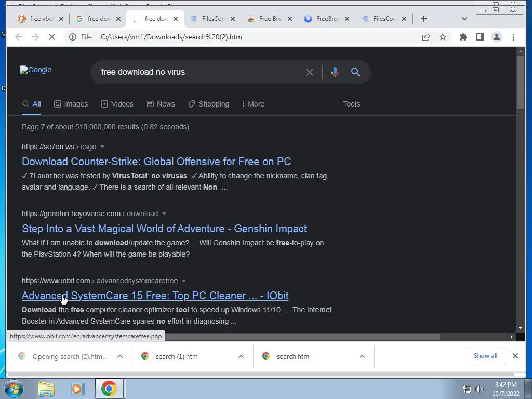This screenshot has width=532, height=399.
Task: Open Extensions puzzle icon
Action: (x=463, y=37)
